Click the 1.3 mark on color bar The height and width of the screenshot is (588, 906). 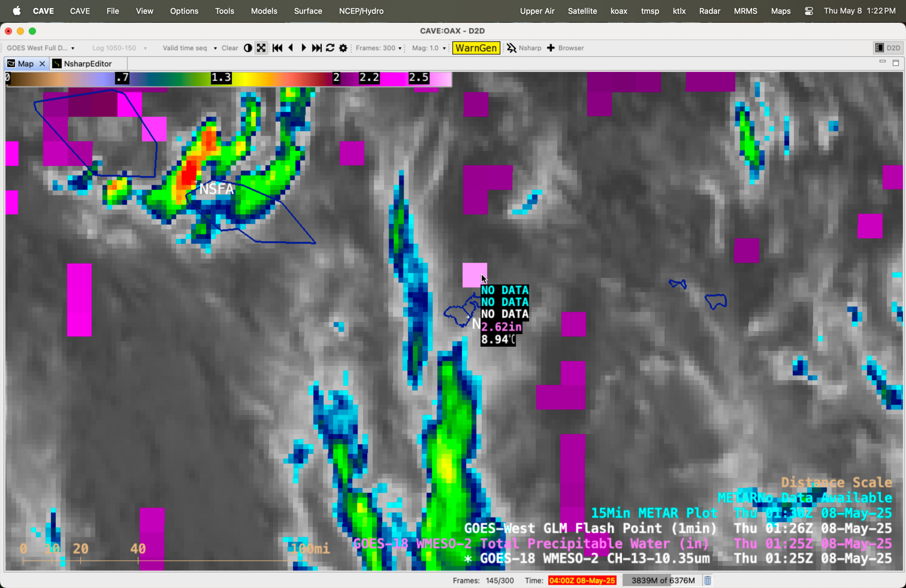221,78
